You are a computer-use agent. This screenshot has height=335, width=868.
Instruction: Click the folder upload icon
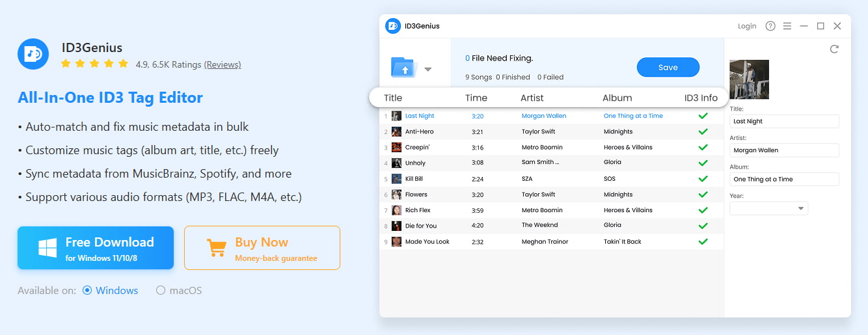(x=403, y=68)
